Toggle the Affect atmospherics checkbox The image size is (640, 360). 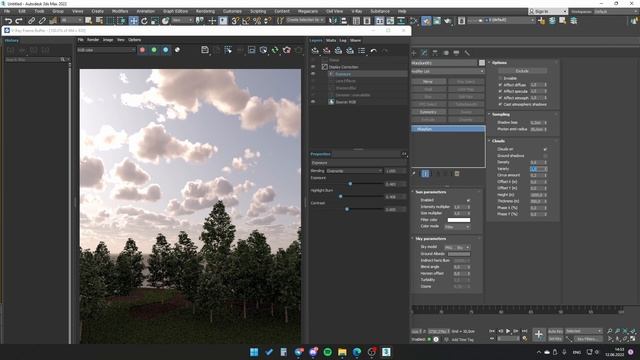(500, 98)
